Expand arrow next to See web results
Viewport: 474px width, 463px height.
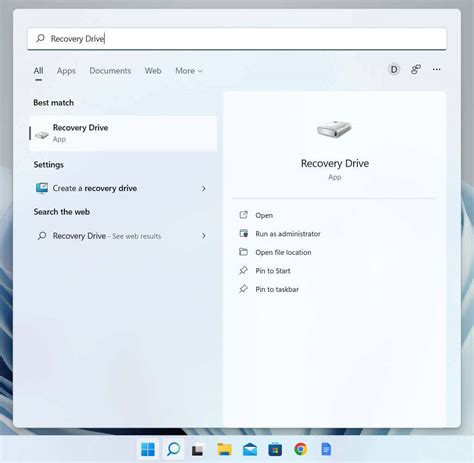[x=204, y=236]
